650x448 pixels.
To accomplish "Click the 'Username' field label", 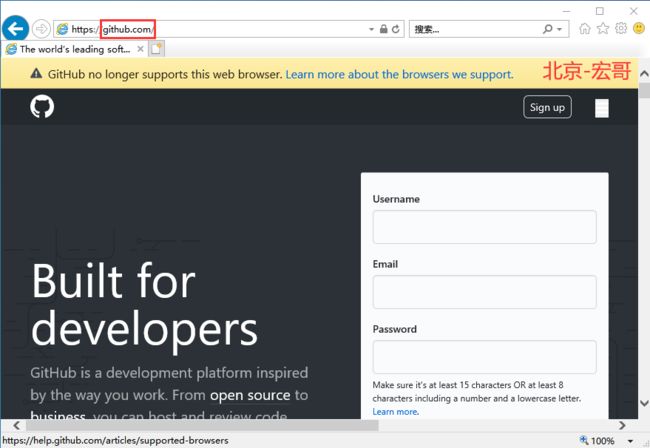I will 396,199.
